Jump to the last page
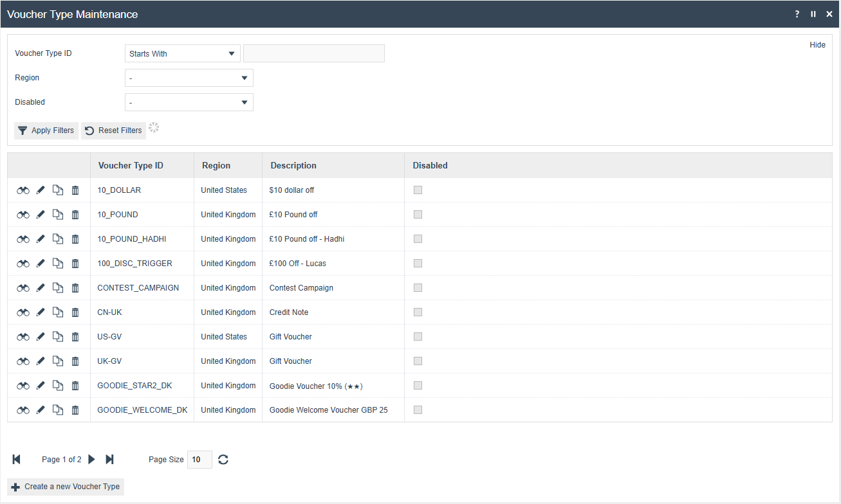This screenshot has height=504, width=841. (x=109, y=459)
